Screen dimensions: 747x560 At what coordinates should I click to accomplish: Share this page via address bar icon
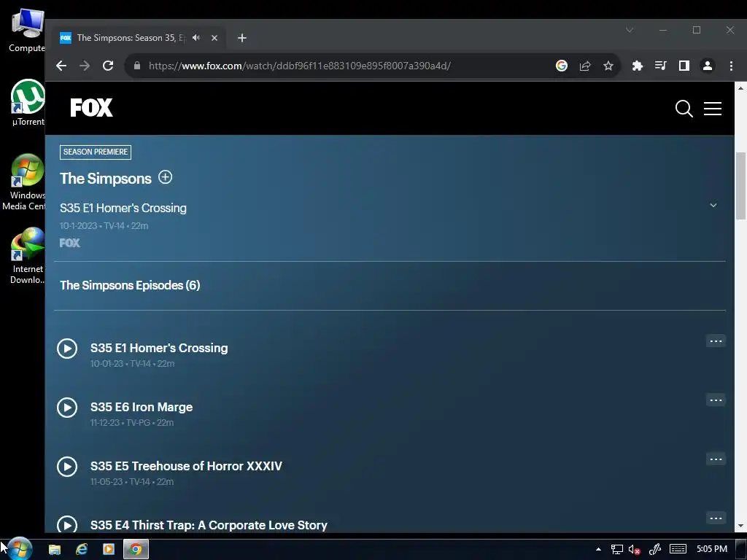click(585, 66)
